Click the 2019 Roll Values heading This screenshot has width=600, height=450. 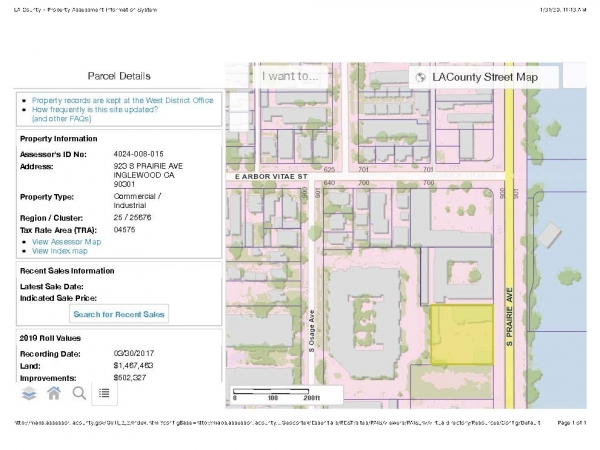(50, 338)
